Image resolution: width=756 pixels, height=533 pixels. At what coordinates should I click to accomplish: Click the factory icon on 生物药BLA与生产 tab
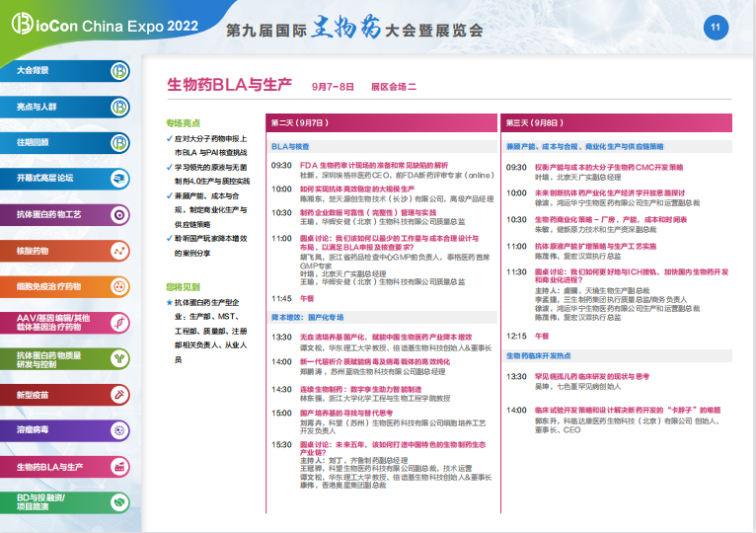(x=119, y=465)
